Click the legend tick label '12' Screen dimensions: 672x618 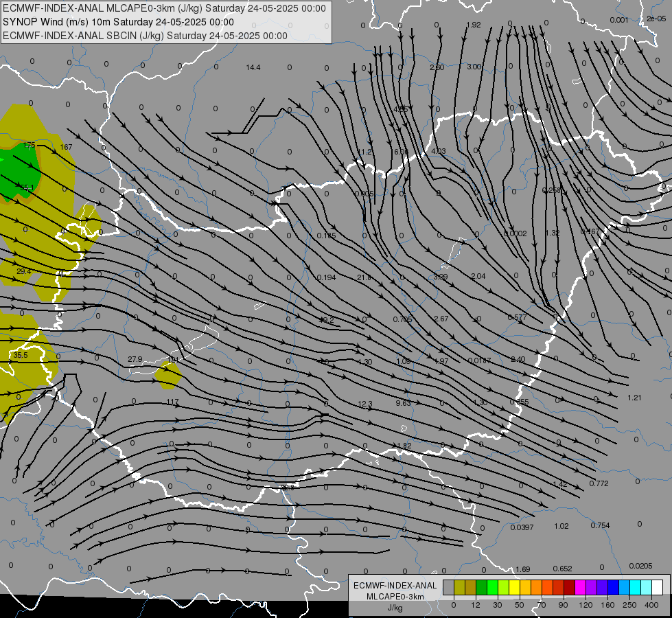[475, 605]
